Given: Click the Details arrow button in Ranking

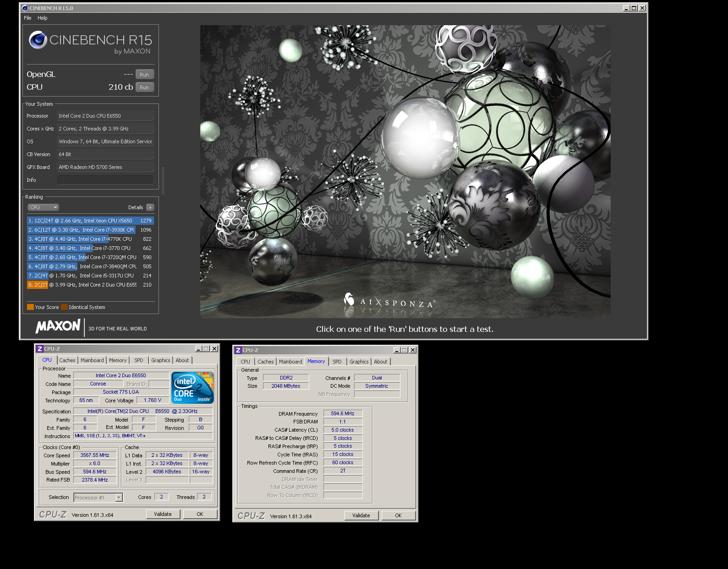Looking at the screenshot, I should pos(150,207).
